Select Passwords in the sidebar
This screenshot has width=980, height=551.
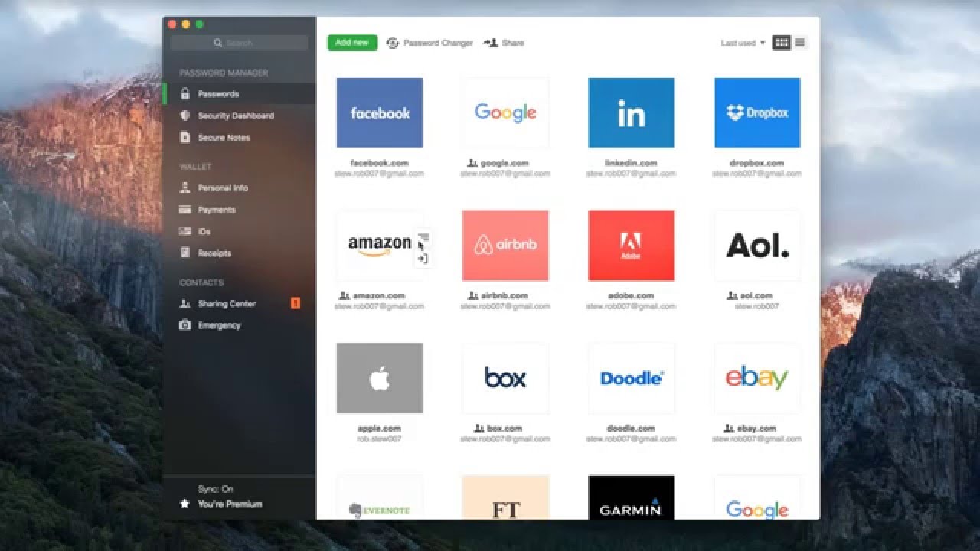[x=217, y=94]
